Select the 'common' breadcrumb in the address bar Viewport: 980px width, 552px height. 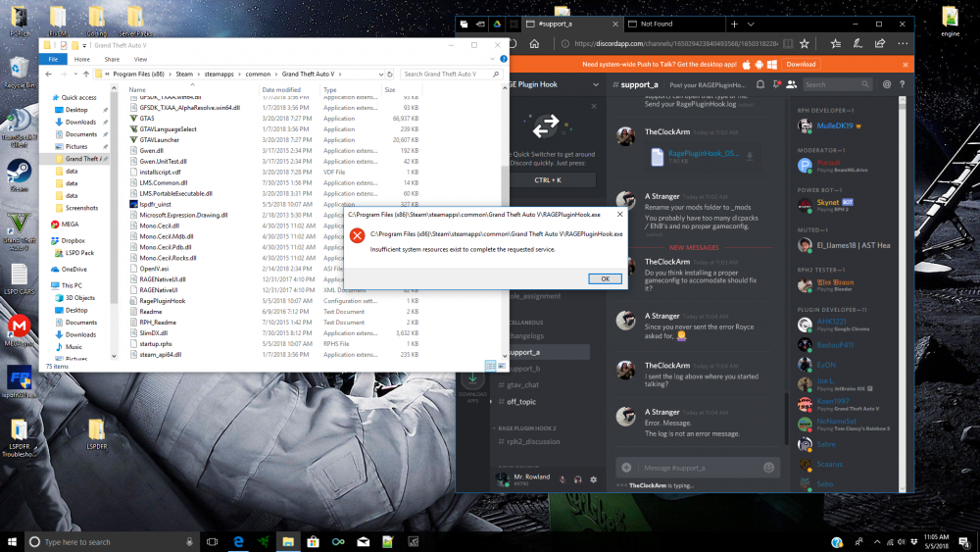258,74
